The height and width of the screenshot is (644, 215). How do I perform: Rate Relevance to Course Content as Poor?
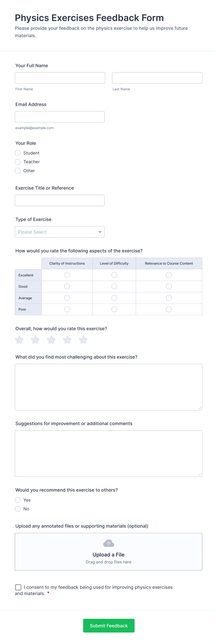(169, 309)
